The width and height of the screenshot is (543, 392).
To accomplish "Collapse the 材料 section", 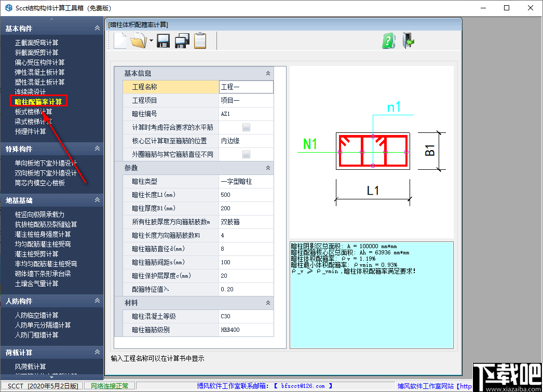I will click(x=268, y=303).
